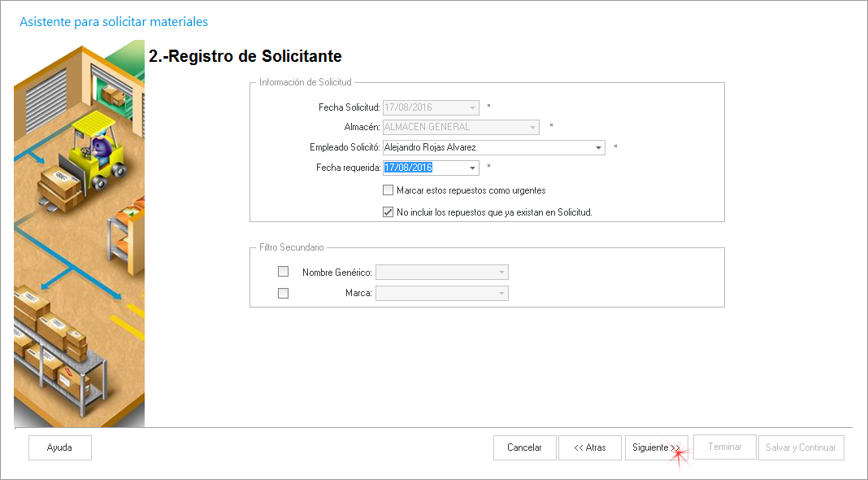Expand the Nombre Genérico combo box
The height and width of the screenshot is (480, 868).
coord(501,273)
